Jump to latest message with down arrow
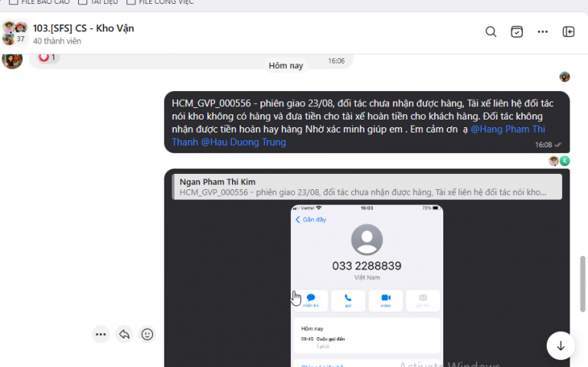588x367 pixels. [560, 346]
